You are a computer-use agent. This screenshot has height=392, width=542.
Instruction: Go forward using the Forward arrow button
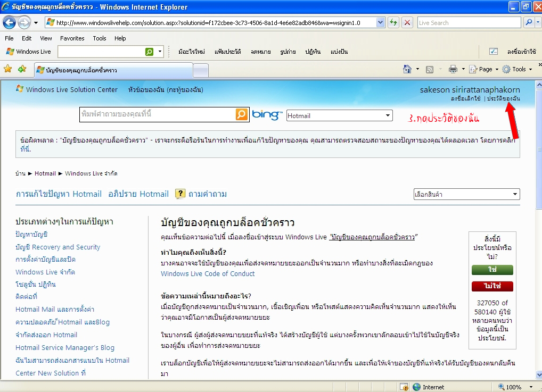(24, 23)
